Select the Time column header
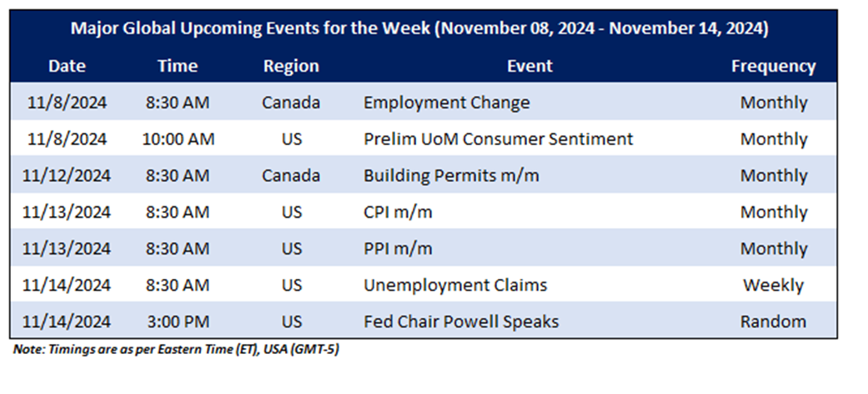This screenshot has height=394, width=868. [178, 66]
